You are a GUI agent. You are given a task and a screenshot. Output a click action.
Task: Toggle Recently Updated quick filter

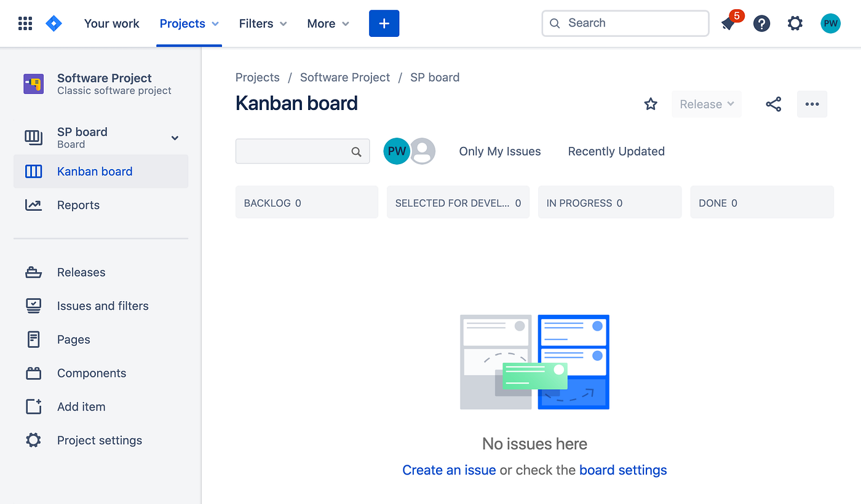616,151
